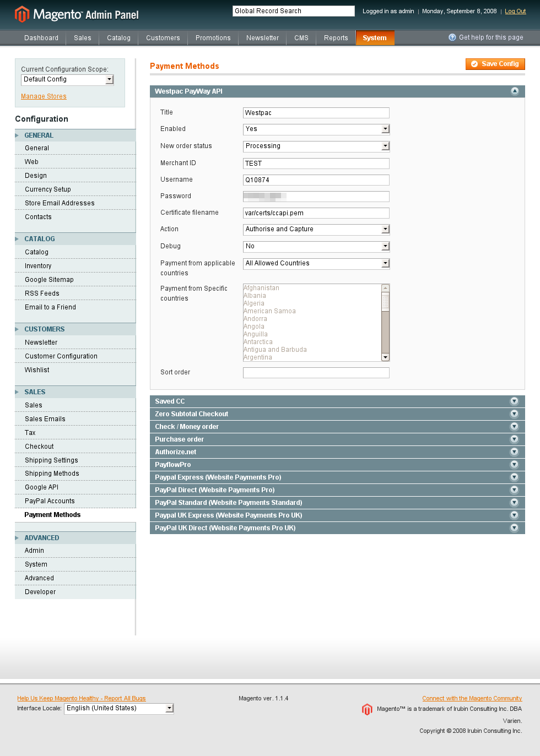The image size is (540, 756).
Task: Click the footer Magento logo icon
Action: tap(367, 710)
